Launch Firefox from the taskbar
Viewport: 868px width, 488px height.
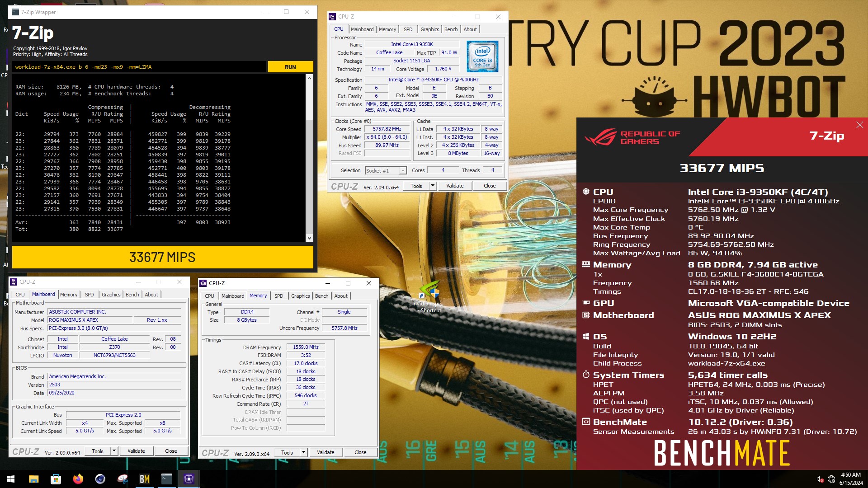point(78,479)
